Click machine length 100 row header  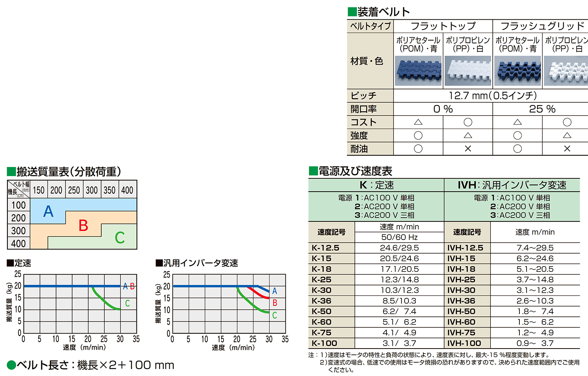pos(18,205)
